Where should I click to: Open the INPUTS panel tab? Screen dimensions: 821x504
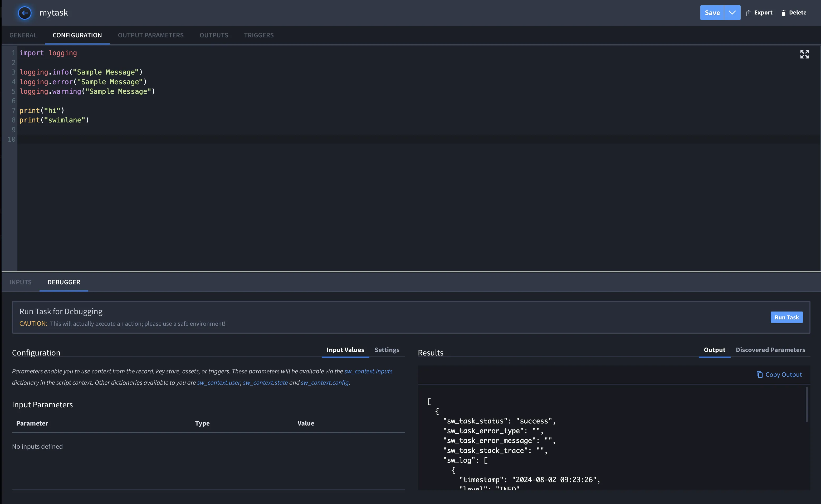click(x=20, y=282)
